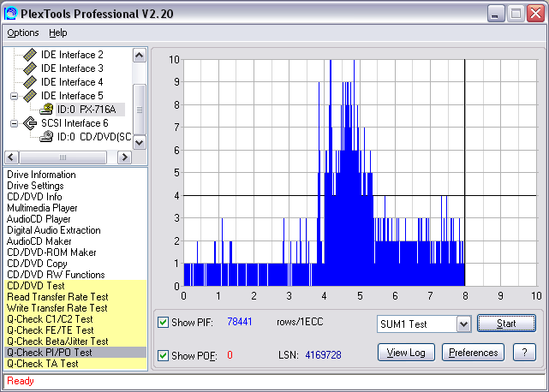Image resolution: width=549 pixels, height=392 pixels.
Task: Close the PlexTools Professional window
Action: pos(535,14)
